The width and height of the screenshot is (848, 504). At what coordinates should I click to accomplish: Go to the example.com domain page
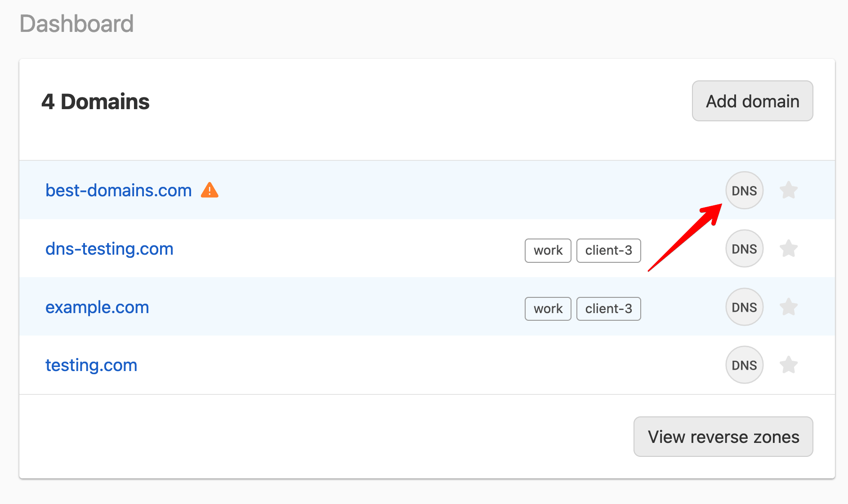97,307
